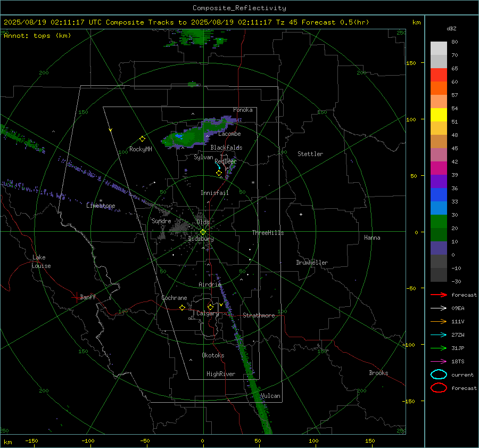479x448 pixels.
Task: Click the Hanna town label
Action: (x=372, y=238)
